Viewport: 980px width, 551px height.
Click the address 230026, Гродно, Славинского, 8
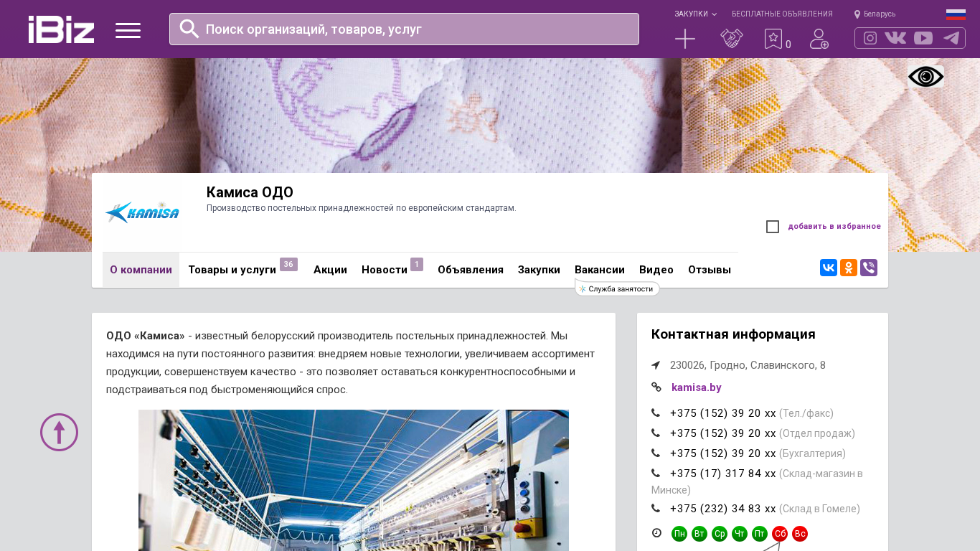[x=748, y=365]
